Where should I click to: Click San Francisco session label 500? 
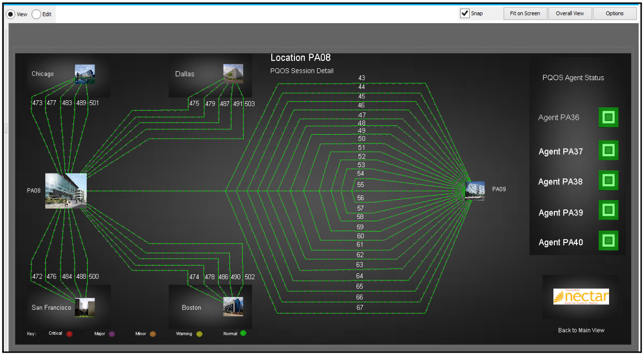click(x=94, y=277)
